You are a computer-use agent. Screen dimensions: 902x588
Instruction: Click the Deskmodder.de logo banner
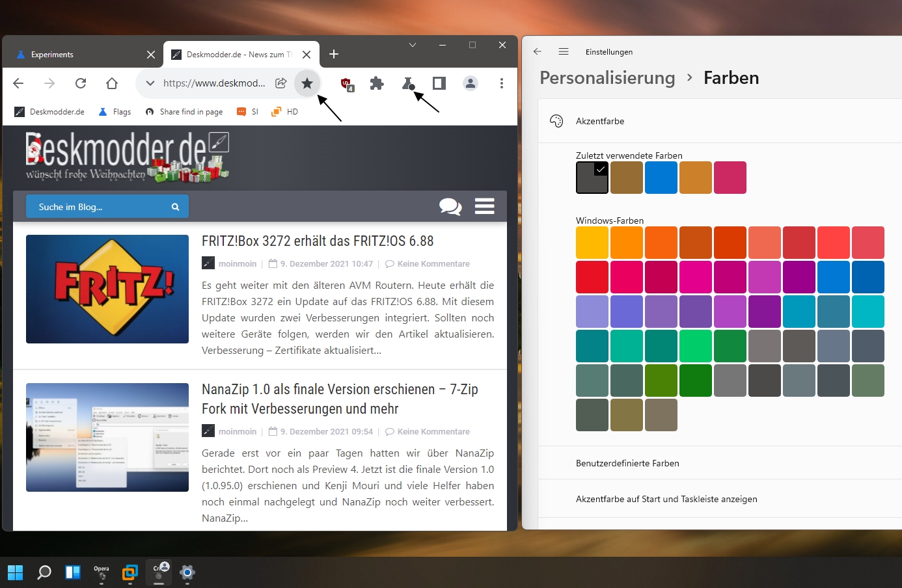pyautogui.click(x=128, y=157)
